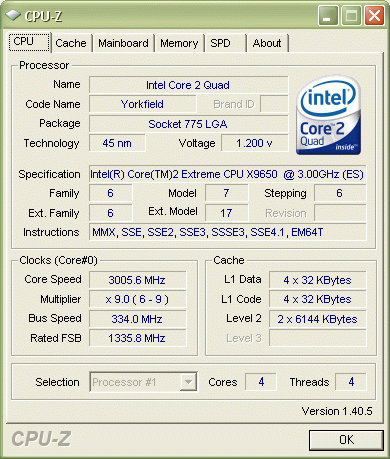
Task: Click the 'Instructions' label
Action: (51, 232)
